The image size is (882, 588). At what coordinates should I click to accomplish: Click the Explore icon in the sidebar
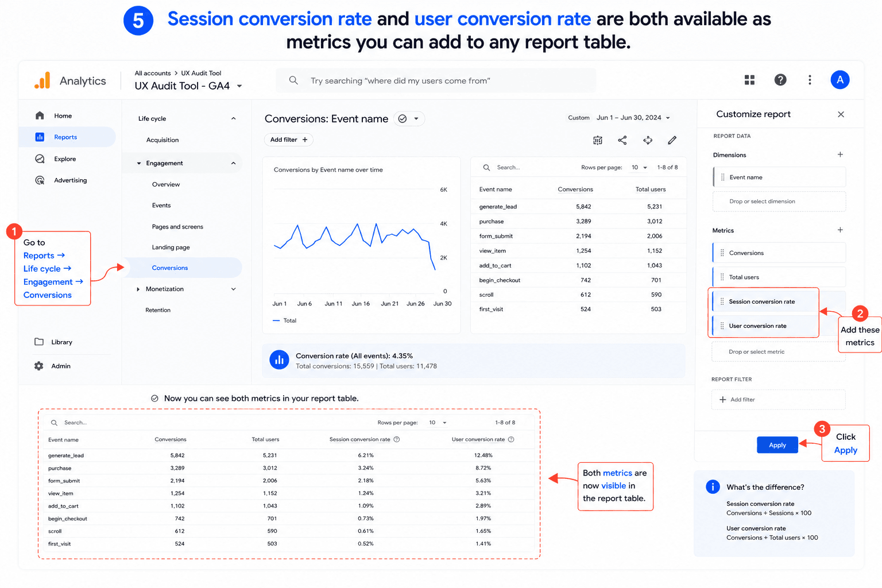(40, 159)
